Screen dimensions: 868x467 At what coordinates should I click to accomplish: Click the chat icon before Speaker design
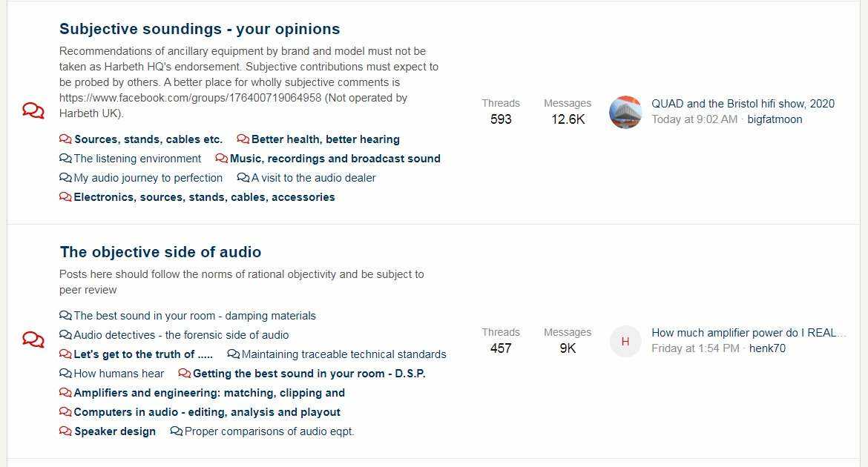click(x=65, y=431)
